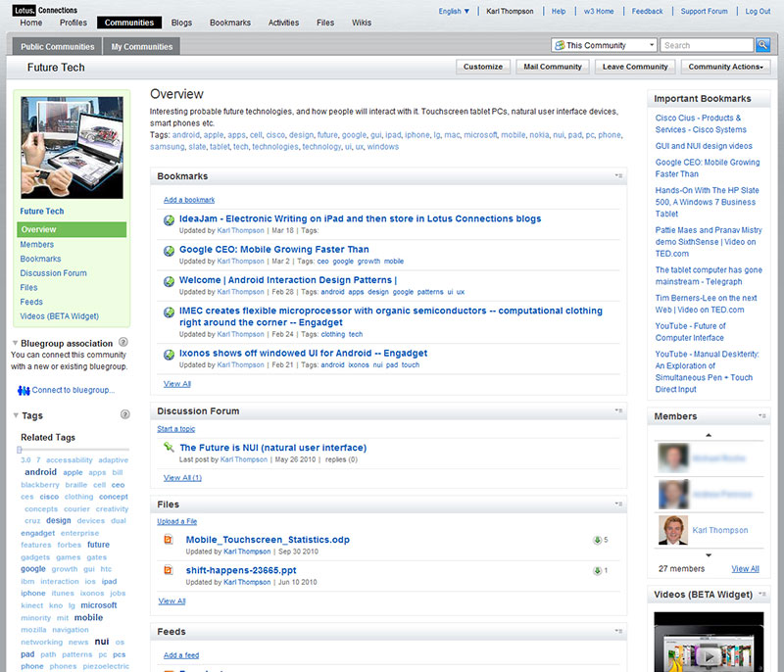The height and width of the screenshot is (672, 784).
Task: Open the This Community search scope dropdown
Action: 604,45
